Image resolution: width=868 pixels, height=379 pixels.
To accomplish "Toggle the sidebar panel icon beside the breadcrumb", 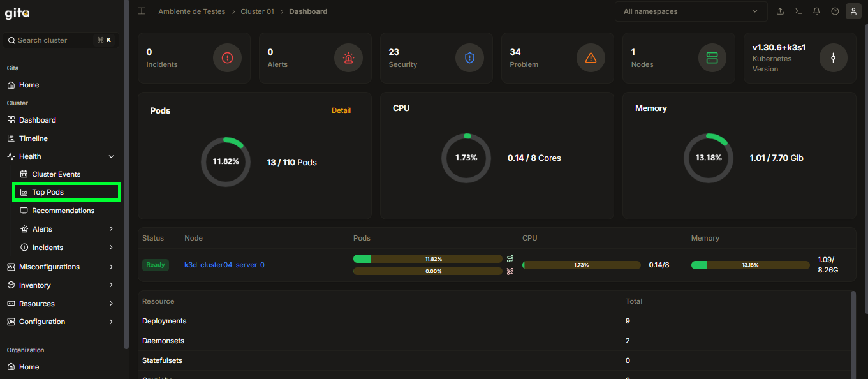I will (142, 11).
